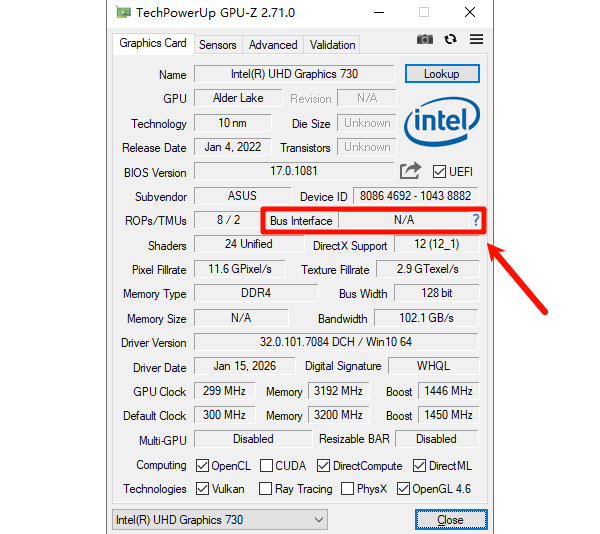600x534 pixels.
Task: Toggle the UEFI checkbox
Action: coord(439,172)
